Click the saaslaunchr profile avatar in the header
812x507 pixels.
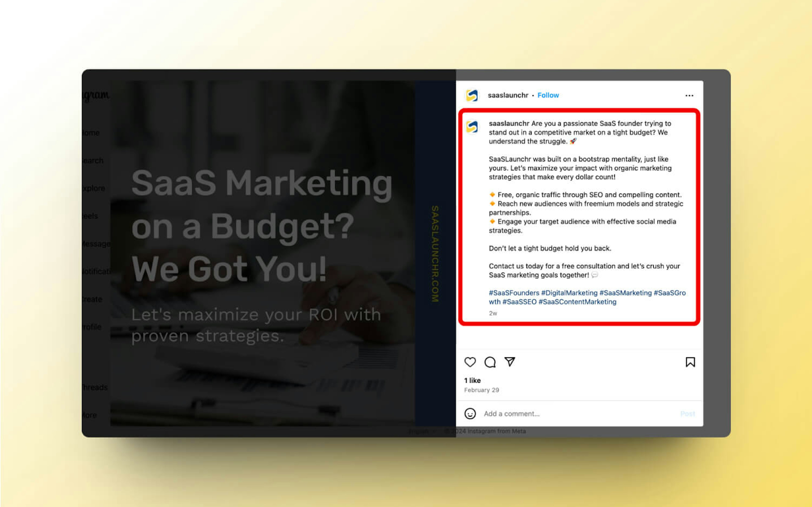(x=472, y=95)
